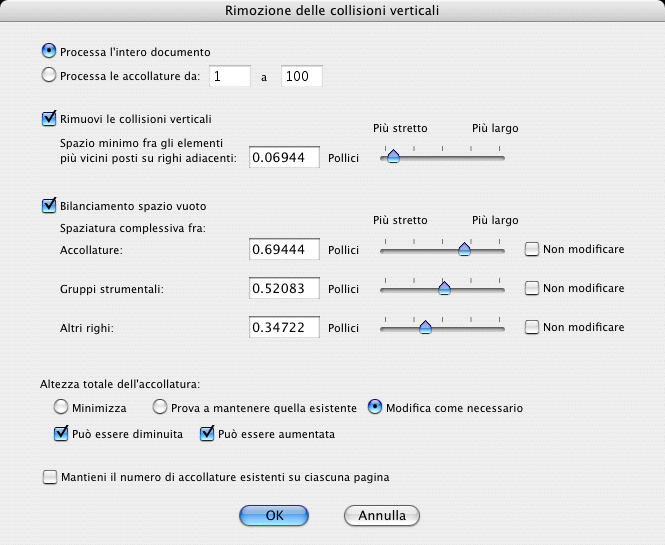The image size is (665, 545).
Task: Select the 'Minimizza' height option
Action: (62, 408)
